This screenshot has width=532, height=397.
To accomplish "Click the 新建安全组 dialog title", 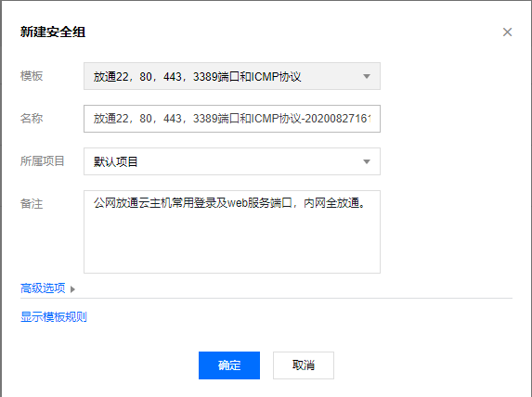I will coord(53,32).
